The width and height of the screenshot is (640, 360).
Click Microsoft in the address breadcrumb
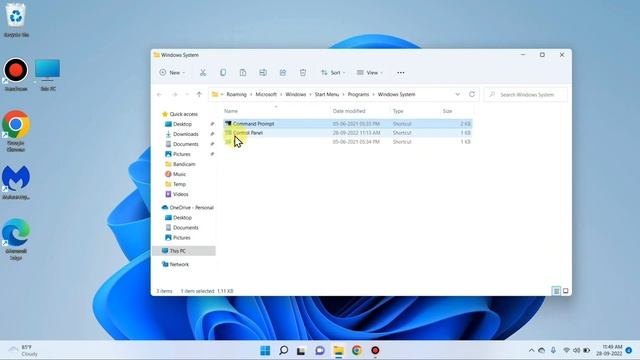pos(266,94)
